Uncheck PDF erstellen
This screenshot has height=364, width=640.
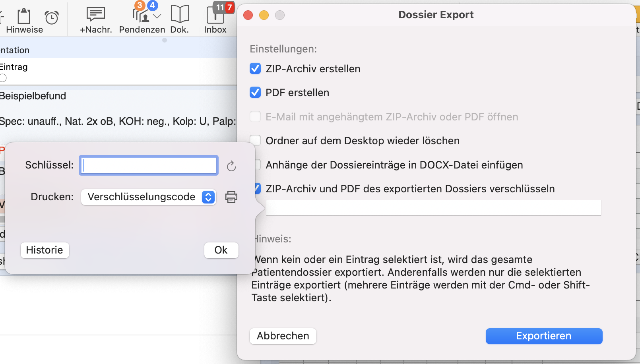point(255,93)
